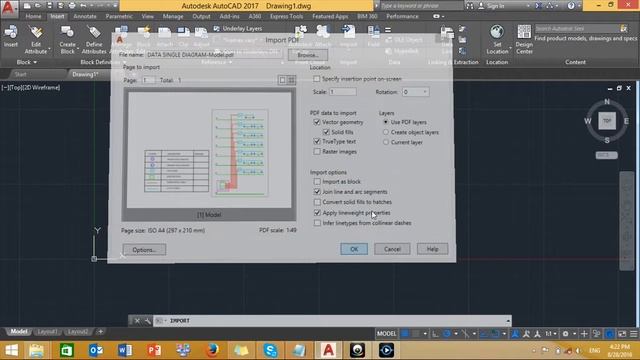The image size is (640, 360).
Task: Click the Scale input field
Action: coord(343,92)
